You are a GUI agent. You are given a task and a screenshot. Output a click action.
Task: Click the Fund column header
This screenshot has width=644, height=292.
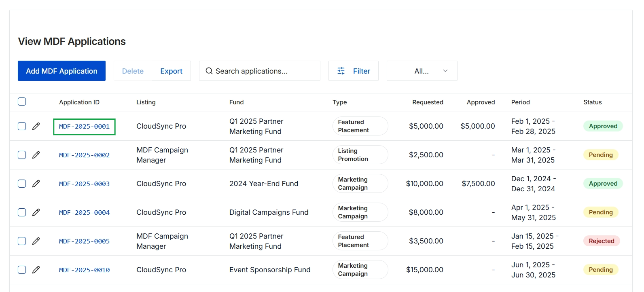[237, 102]
